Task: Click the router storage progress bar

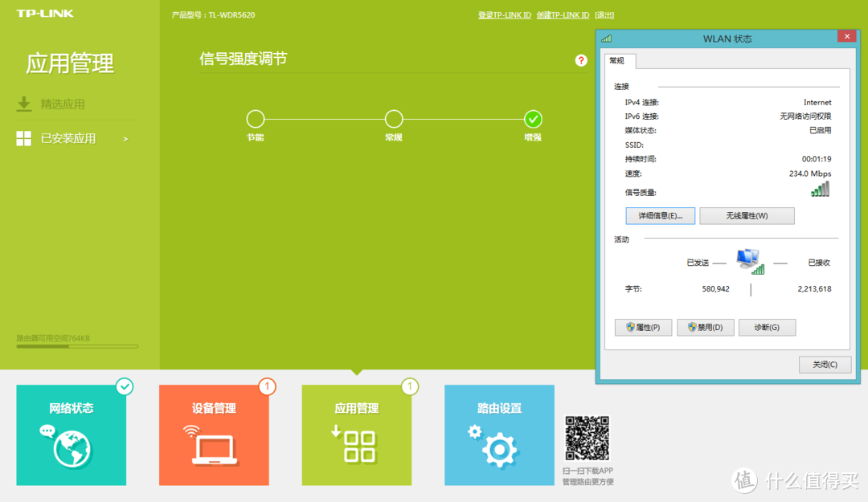Action: pyautogui.click(x=76, y=345)
